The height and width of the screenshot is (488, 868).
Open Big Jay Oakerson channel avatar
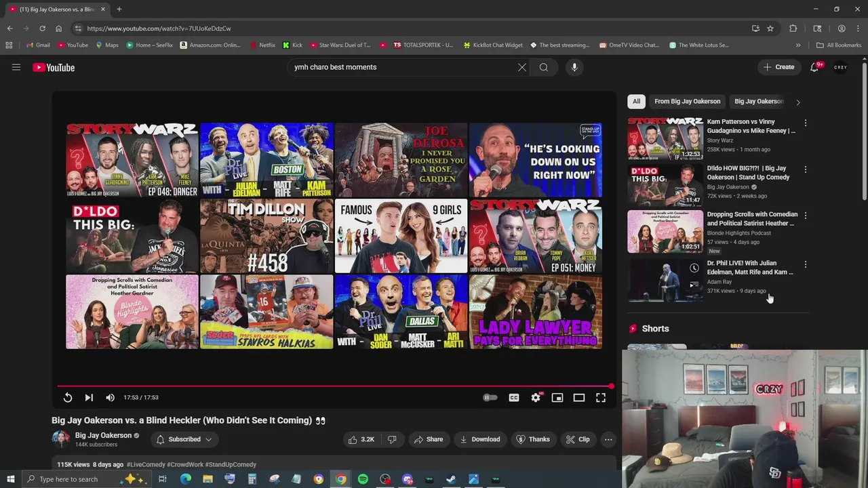pos(60,439)
